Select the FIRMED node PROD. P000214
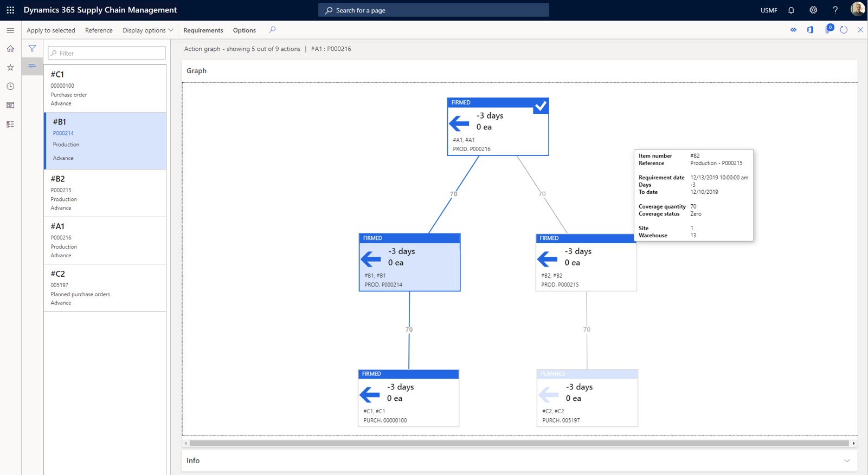Viewport: 868px width, 475px height. click(x=409, y=262)
